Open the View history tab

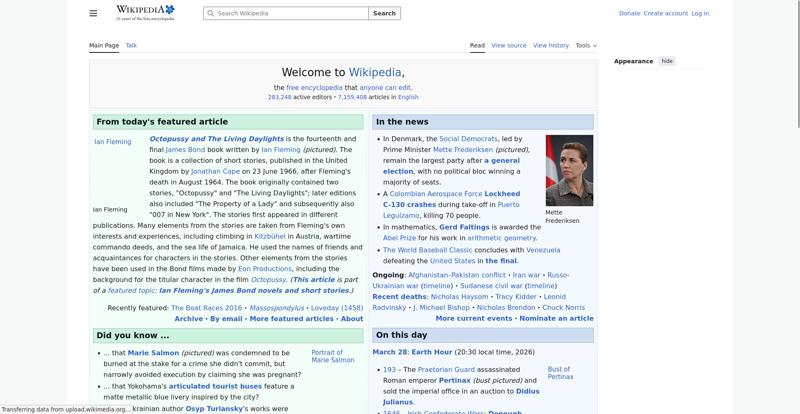point(550,45)
